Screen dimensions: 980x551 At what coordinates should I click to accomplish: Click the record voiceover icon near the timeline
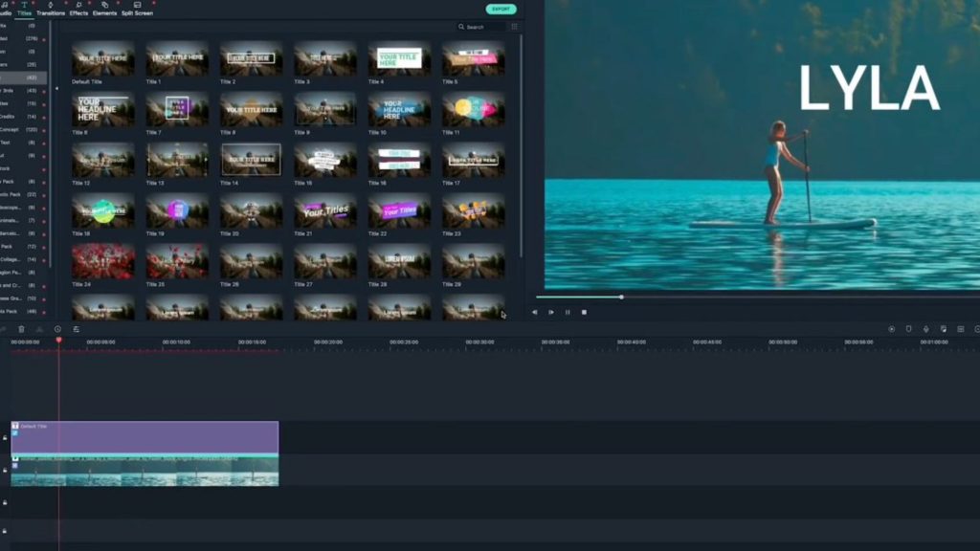[909, 330]
